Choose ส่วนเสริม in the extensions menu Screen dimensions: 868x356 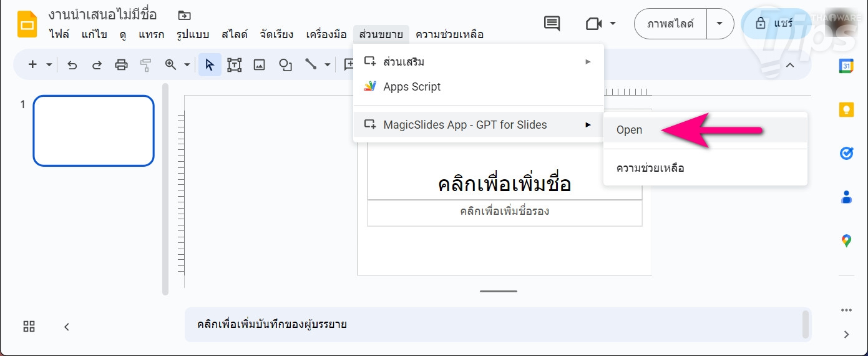tap(479, 62)
